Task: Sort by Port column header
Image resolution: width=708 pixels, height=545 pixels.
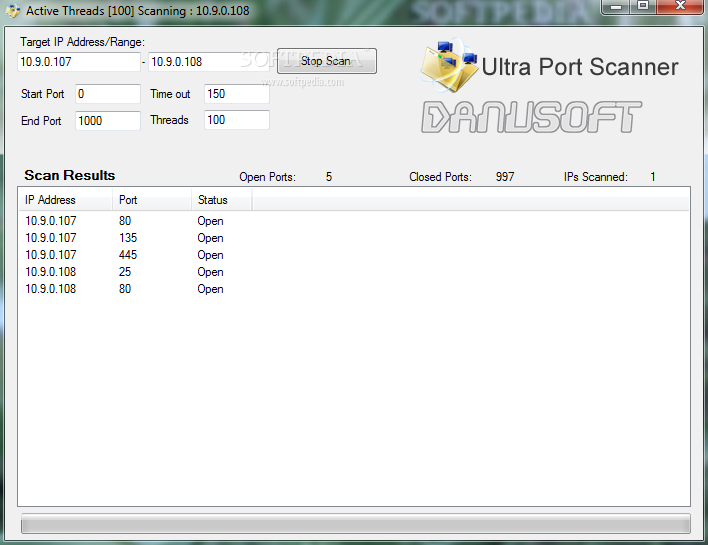Action: (x=152, y=200)
